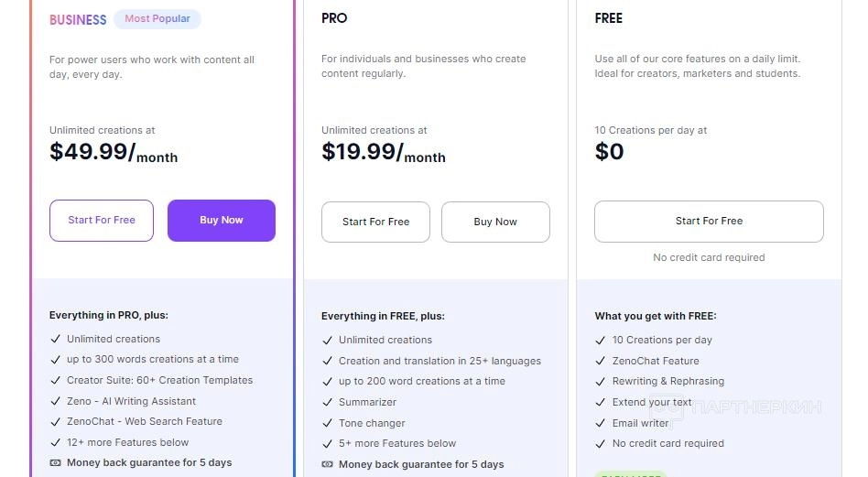Viewport: 868px width, 477px height.
Task: Click ZenoChat - Web Search Feature item
Action: click(x=144, y=421)
